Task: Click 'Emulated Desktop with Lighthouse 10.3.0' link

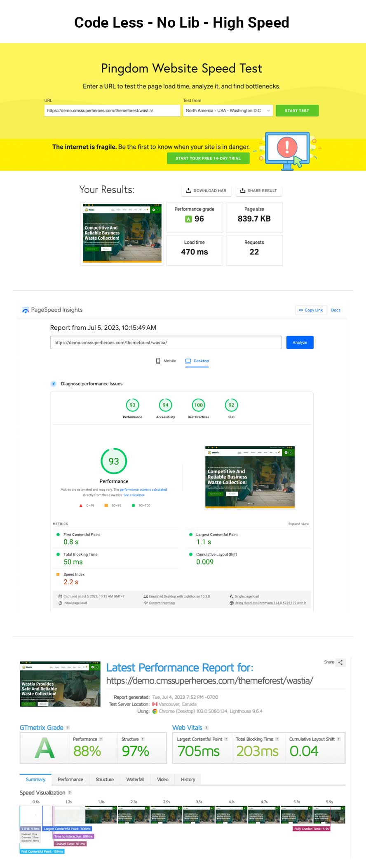Action: tap(179, 596)
